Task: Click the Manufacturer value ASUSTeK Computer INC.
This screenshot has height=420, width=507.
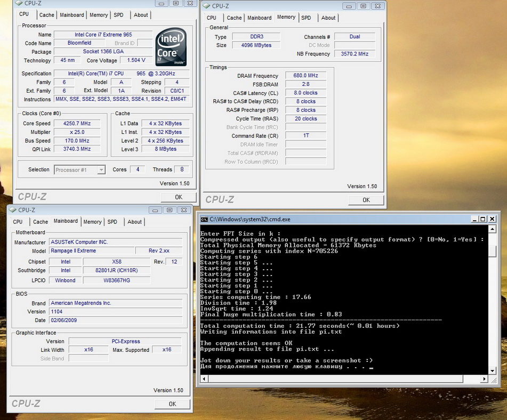Action: tap(116, 242)
